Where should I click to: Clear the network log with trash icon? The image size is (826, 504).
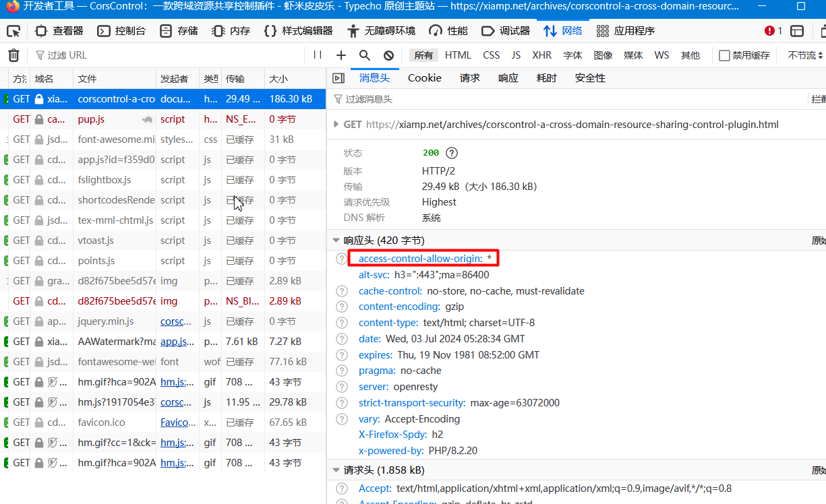tap(13, 55)
